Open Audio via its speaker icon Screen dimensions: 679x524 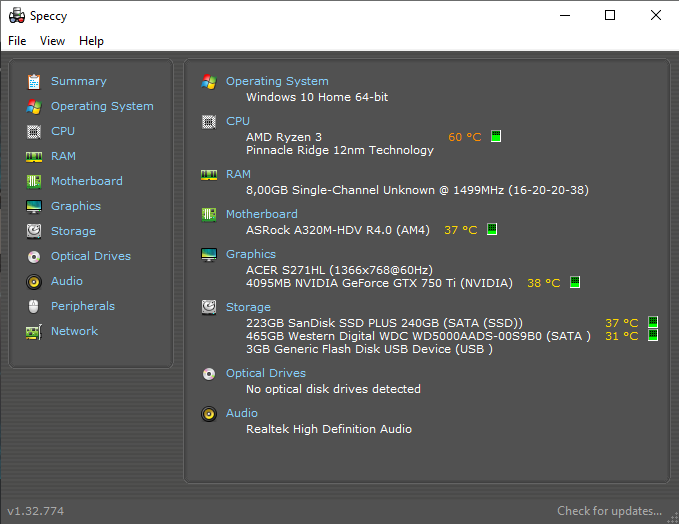tap(34, 281)
